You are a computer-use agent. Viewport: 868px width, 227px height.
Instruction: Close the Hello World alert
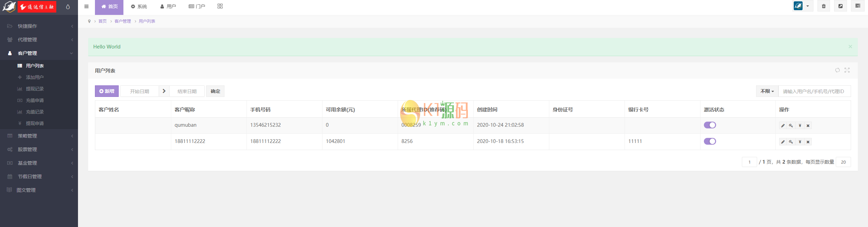(850, 47)
